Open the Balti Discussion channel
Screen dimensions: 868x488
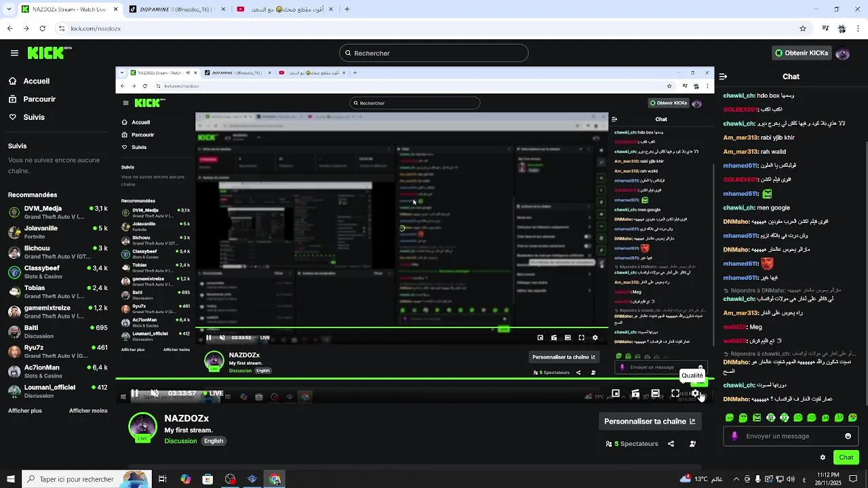pyautogui.click(x=58, y=331)
